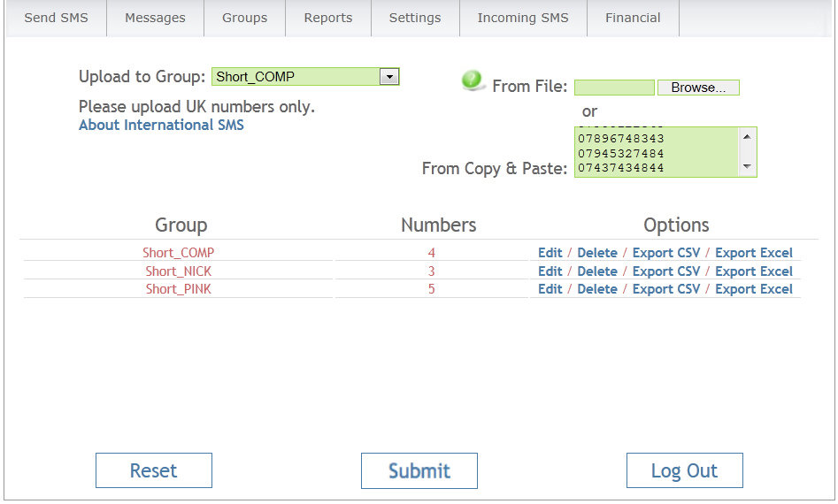Screen dimensions: 838x504
Task: Export Excel for Short_PINK group
Action: tap(754, 289)
